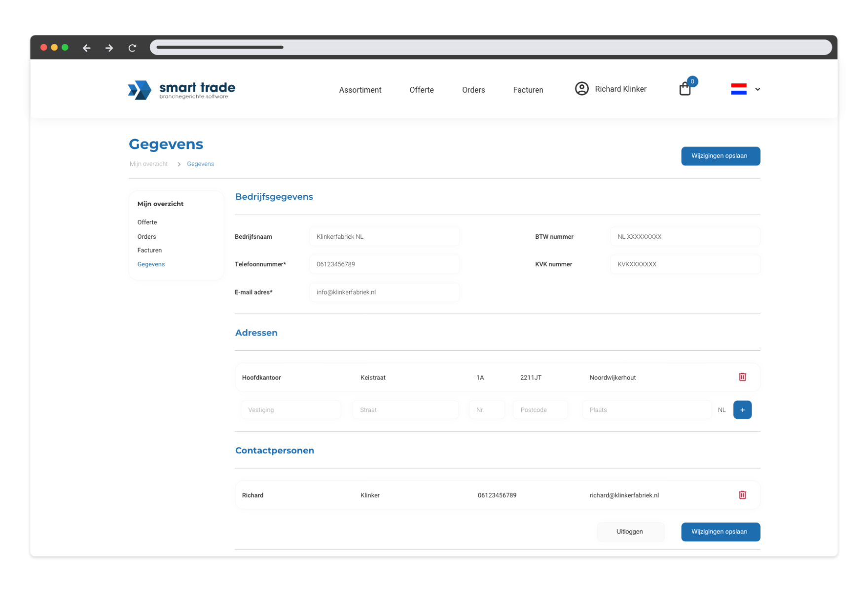Click the user profile avatar icon

point(582,89)
